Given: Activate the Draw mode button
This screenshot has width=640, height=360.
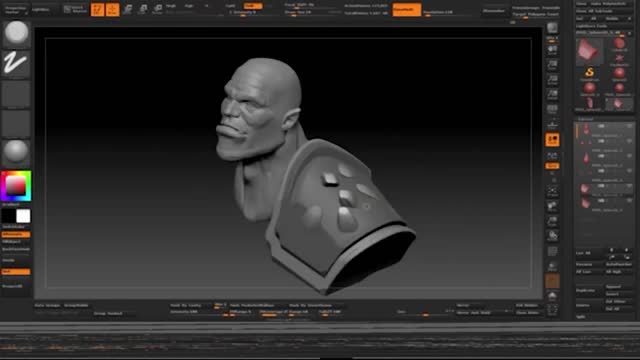Looking at the screenshot, I should pos(112,9).
